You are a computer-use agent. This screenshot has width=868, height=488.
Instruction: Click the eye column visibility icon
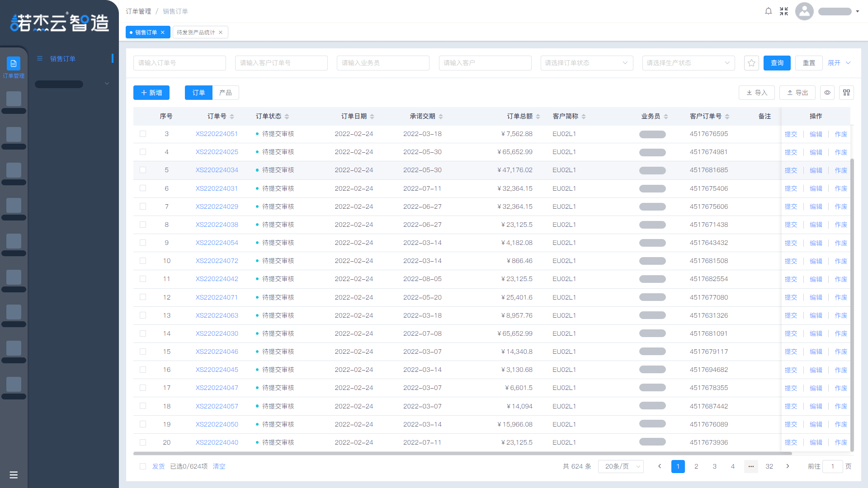(827, 93)
